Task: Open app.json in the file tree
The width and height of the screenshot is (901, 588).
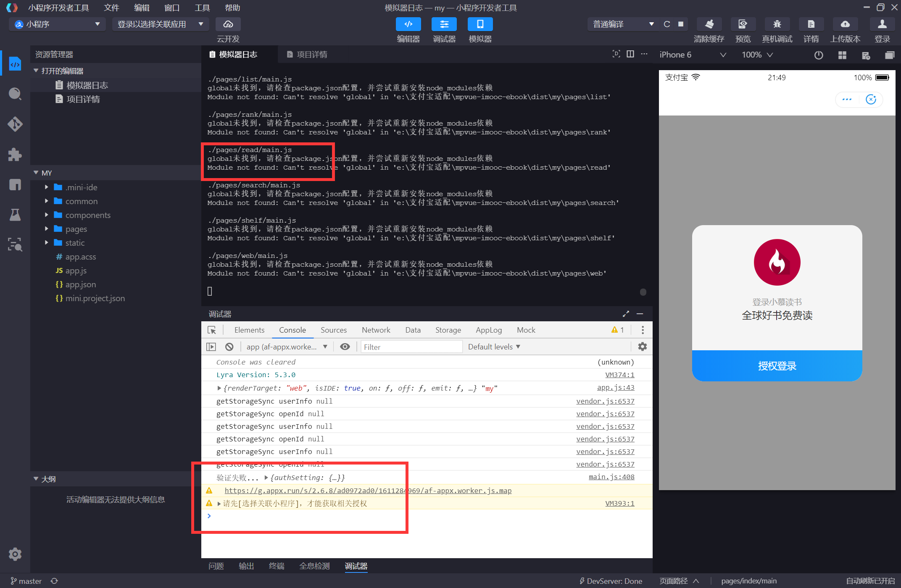Action: 80,284
